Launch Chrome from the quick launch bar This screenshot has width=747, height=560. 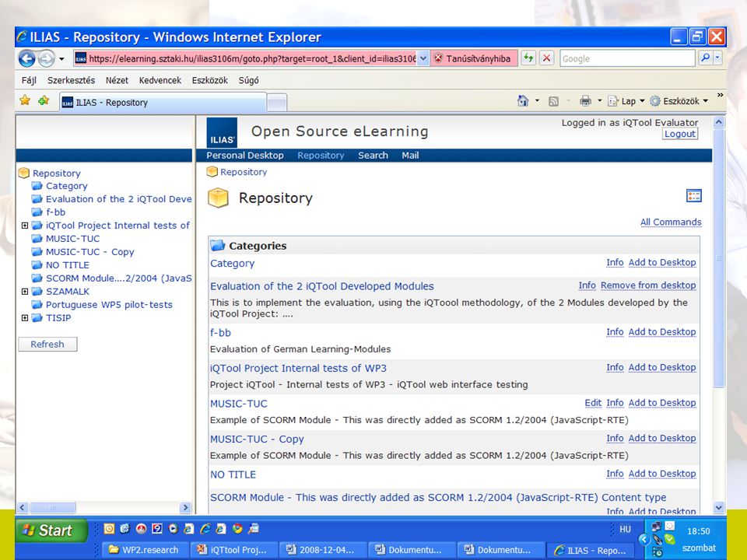click(237, 529)
